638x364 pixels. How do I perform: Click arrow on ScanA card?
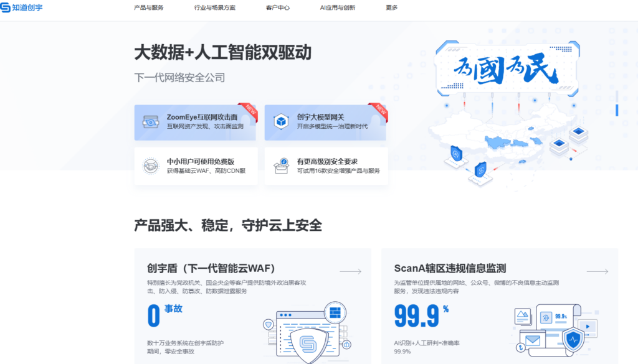click(598, 271)
